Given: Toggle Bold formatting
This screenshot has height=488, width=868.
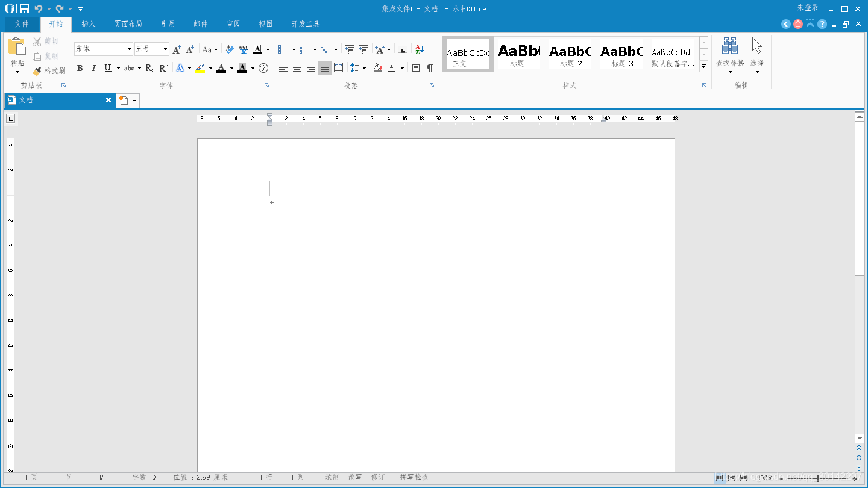Looking at the screenshot, I should (80, 68).
